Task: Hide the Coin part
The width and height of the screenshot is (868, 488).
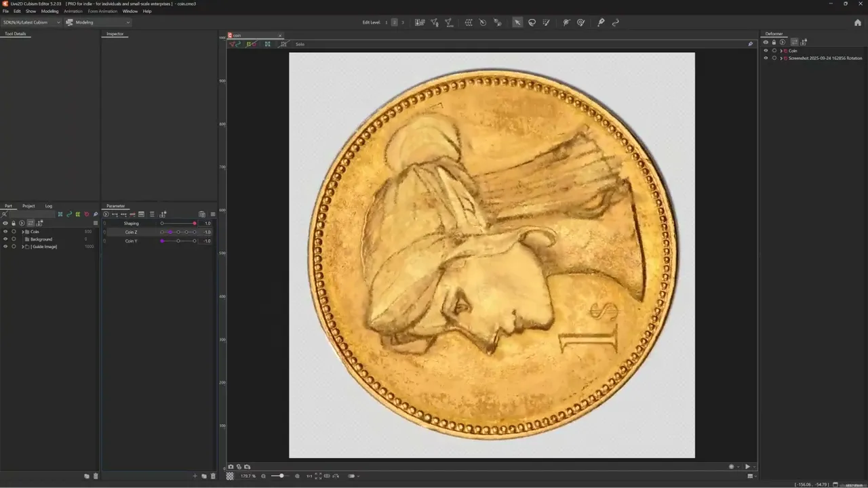Action: click(x=5, y=232)
